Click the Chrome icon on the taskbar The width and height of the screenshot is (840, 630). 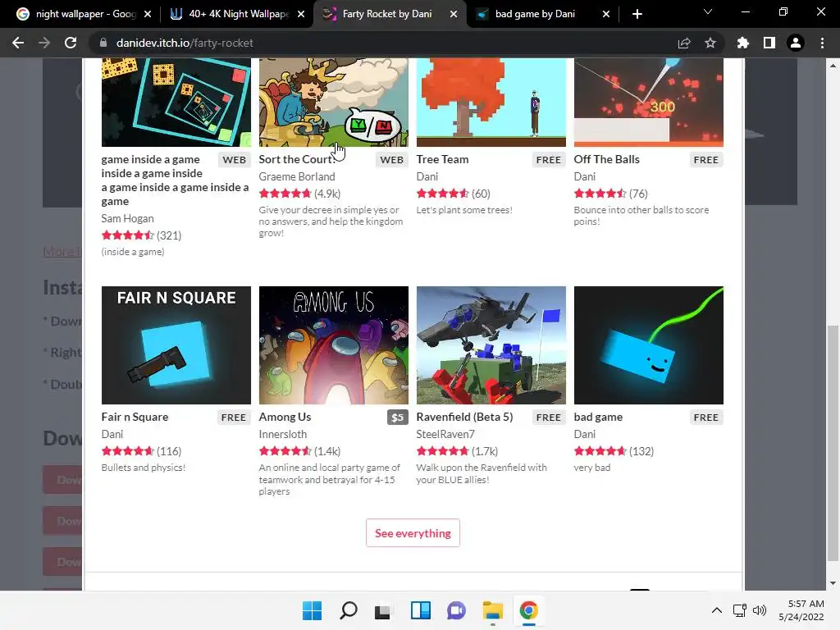(x=529, y=610)
